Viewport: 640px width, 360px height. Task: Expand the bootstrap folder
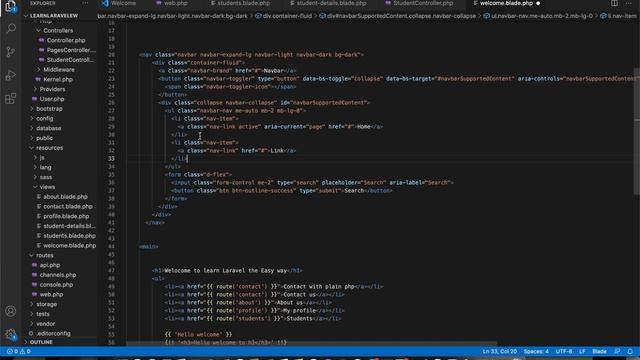49,109
